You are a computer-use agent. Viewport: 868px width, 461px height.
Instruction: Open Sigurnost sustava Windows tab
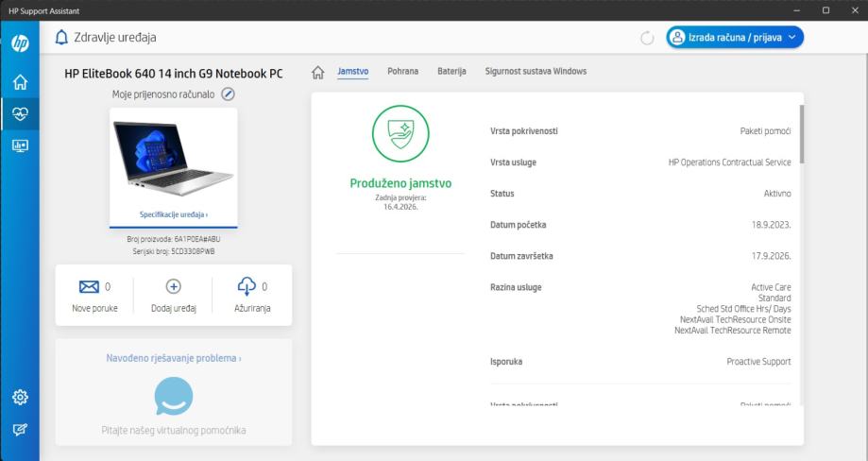pyautogui.click(x=535, y=71)
